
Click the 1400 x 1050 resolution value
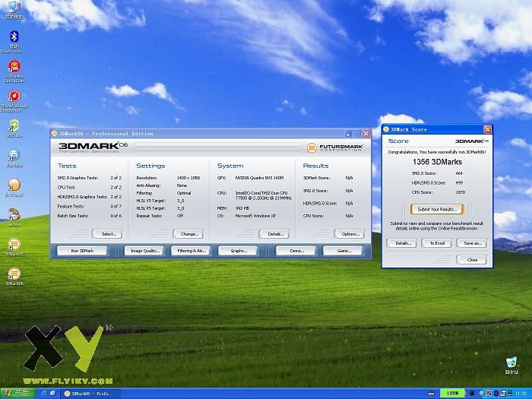[x=188, y=178]
